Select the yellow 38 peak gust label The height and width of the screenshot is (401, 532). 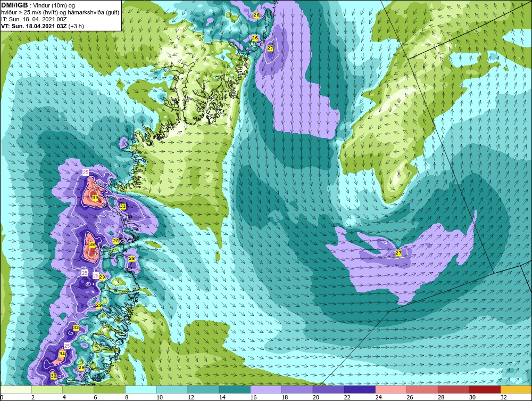tap(92, 244)
